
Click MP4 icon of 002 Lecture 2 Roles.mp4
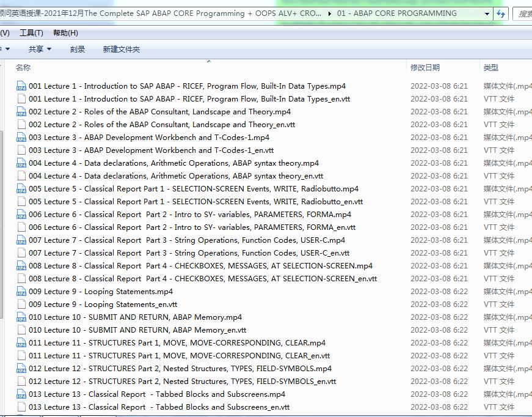[x=21, y=112]
